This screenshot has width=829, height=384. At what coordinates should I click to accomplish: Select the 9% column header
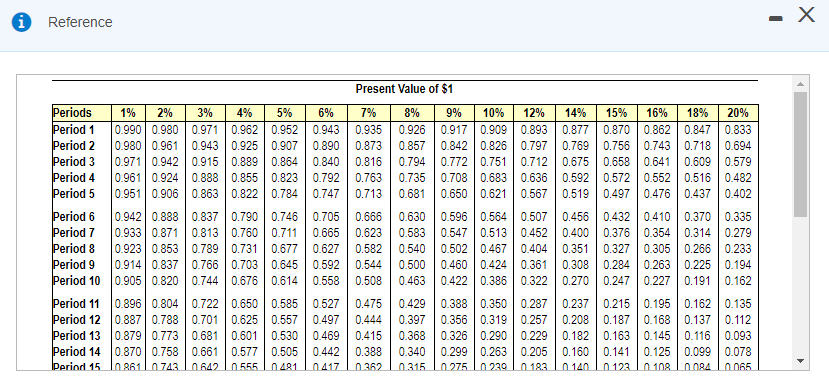coord(454,113)
